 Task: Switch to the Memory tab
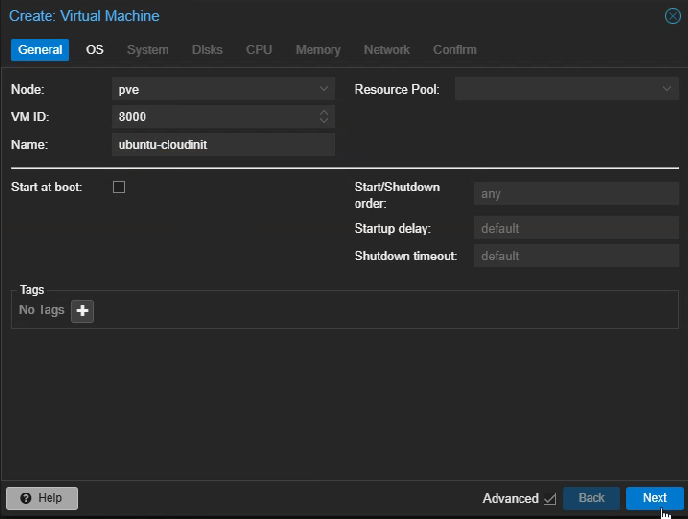(x=318, y=50)
